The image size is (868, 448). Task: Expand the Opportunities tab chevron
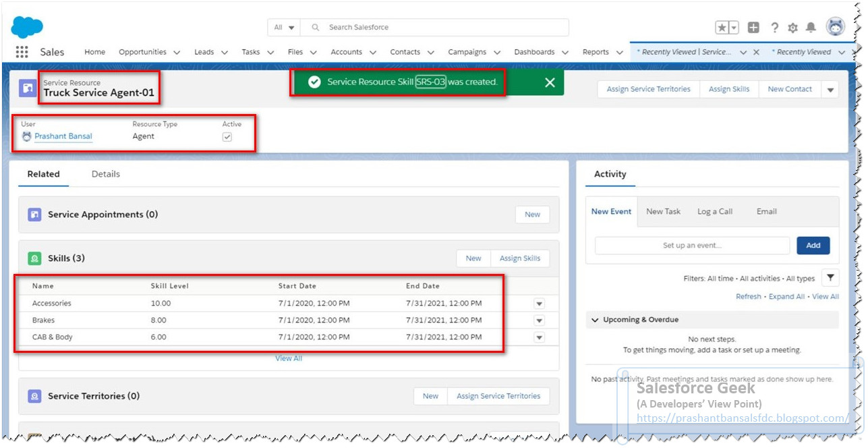177,52
